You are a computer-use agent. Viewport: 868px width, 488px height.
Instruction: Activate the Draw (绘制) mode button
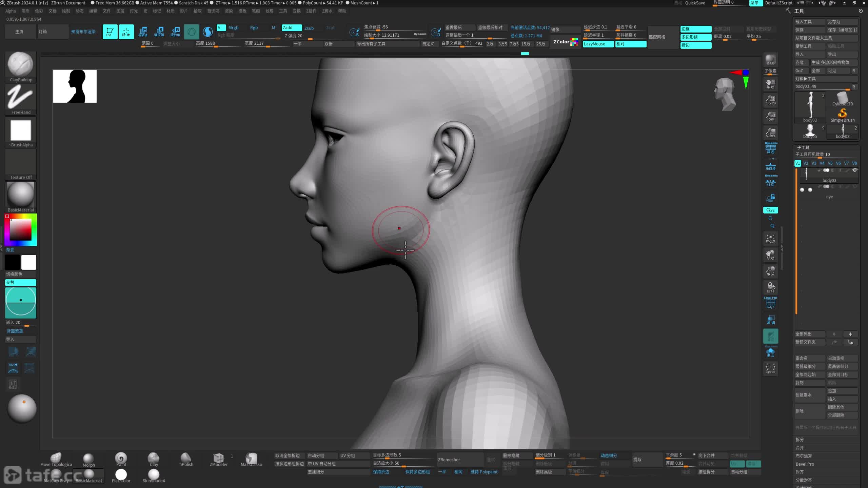pos(126,32)
